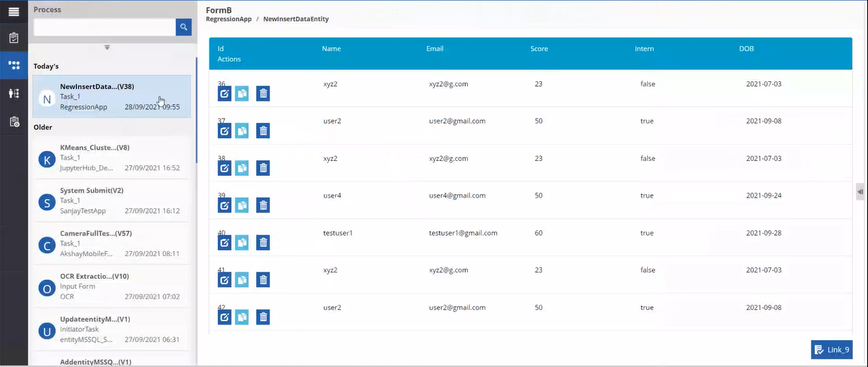
Task: Select the 2021-09-24 DOB cell
Action: [764, 195]
